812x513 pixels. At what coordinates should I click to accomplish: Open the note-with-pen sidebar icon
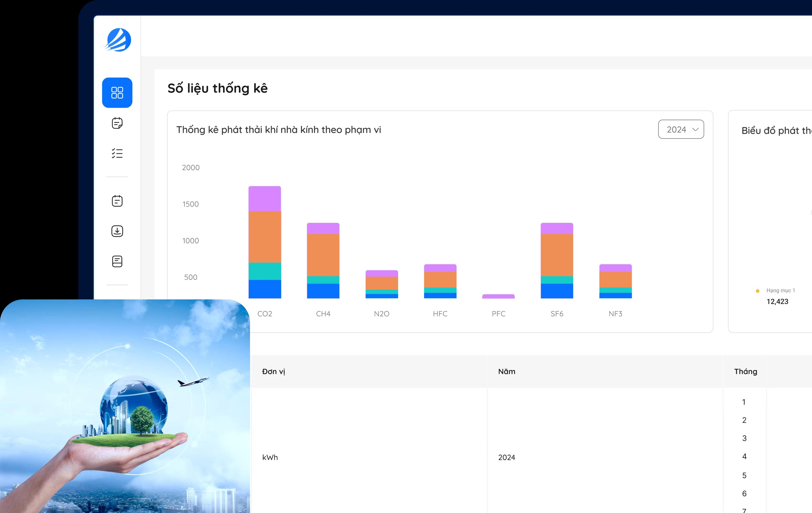pos(117,123)
